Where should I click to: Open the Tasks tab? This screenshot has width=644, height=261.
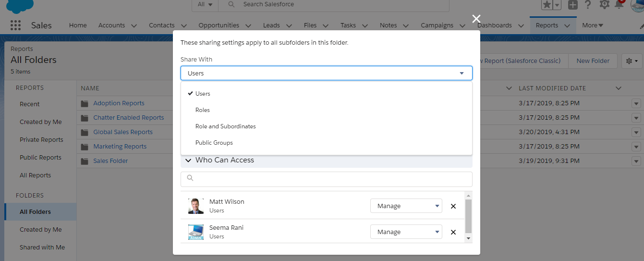348,25
